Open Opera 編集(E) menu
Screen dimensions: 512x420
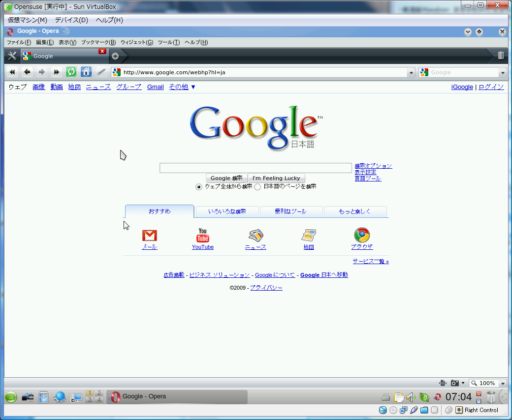coord(45,42)
